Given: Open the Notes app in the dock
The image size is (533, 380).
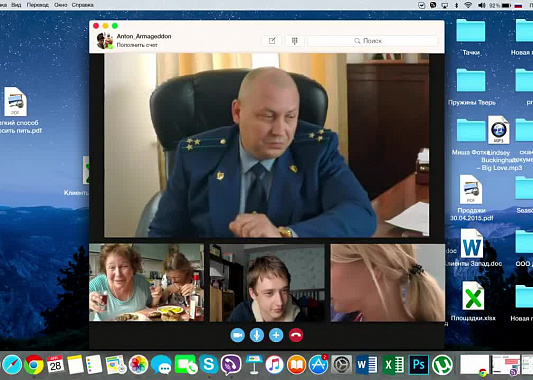Looking at the screenshot, I should click(x=75, y=364).
